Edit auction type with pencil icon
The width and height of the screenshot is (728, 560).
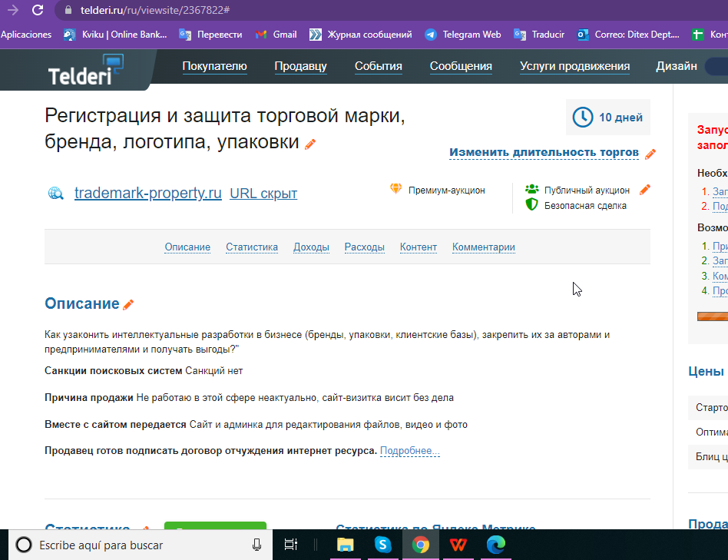click(645, 190)
